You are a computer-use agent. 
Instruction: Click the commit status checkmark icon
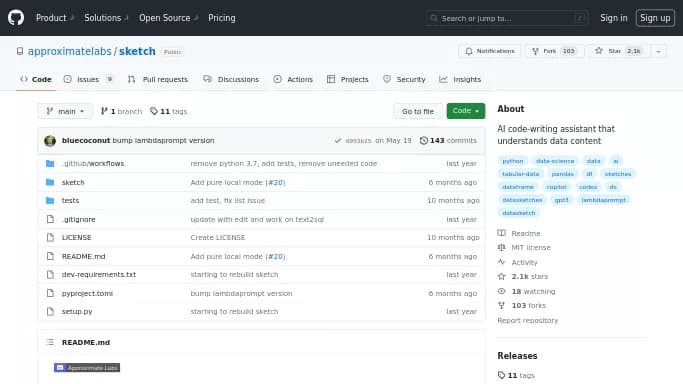(x=338, y=141)
